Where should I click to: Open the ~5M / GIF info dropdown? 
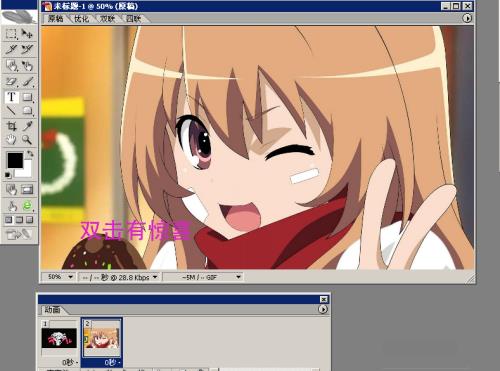(x=238, y=277)
